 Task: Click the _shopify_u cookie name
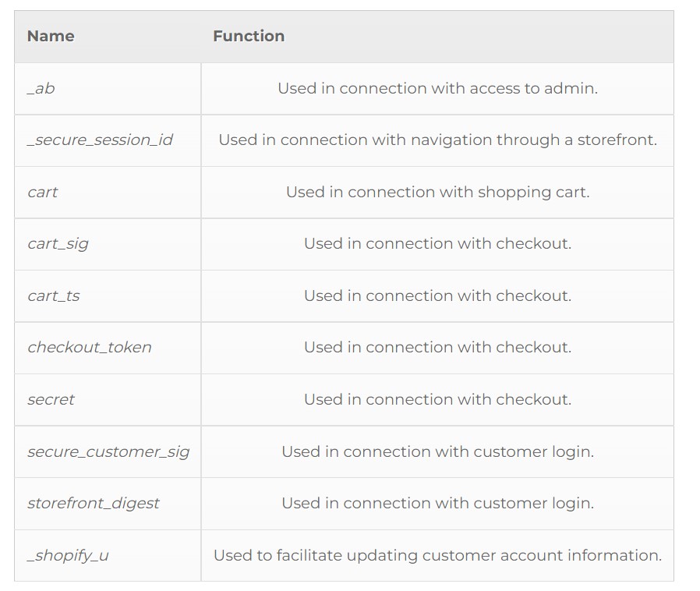tap(68, 556)
